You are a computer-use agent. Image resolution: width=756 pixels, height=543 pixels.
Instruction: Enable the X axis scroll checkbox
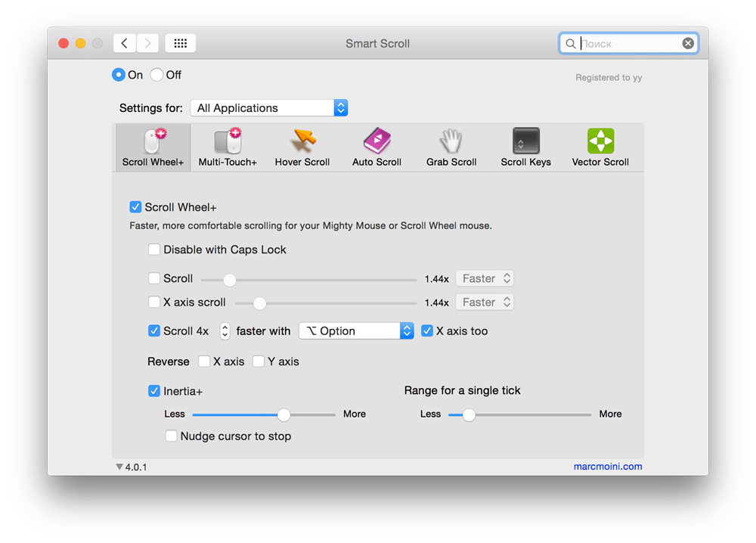click(x=153, y=302)
